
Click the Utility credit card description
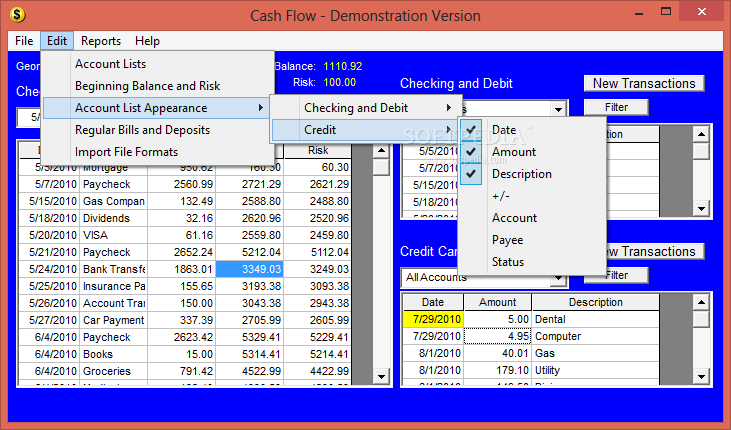tap(595, 370)
